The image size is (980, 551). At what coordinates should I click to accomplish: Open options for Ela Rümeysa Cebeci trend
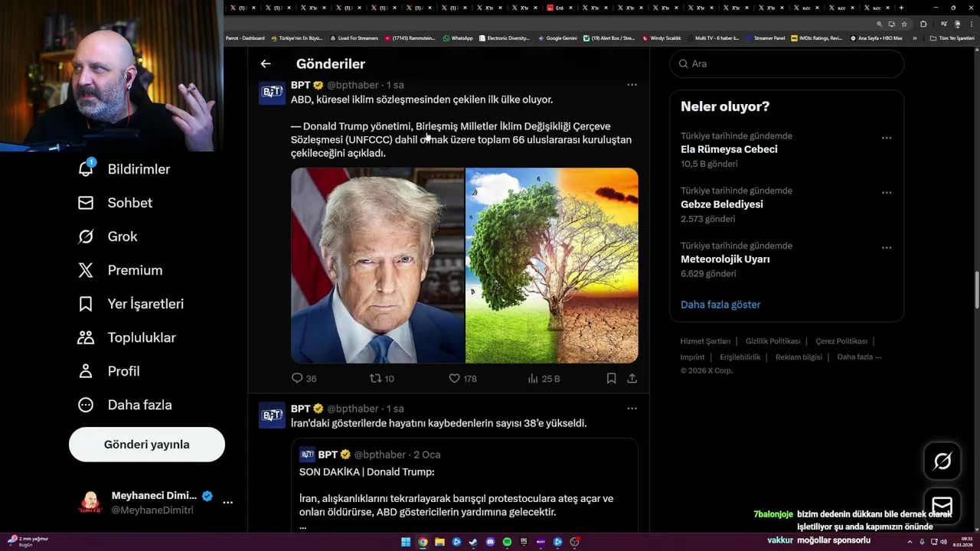click(886, 138)
